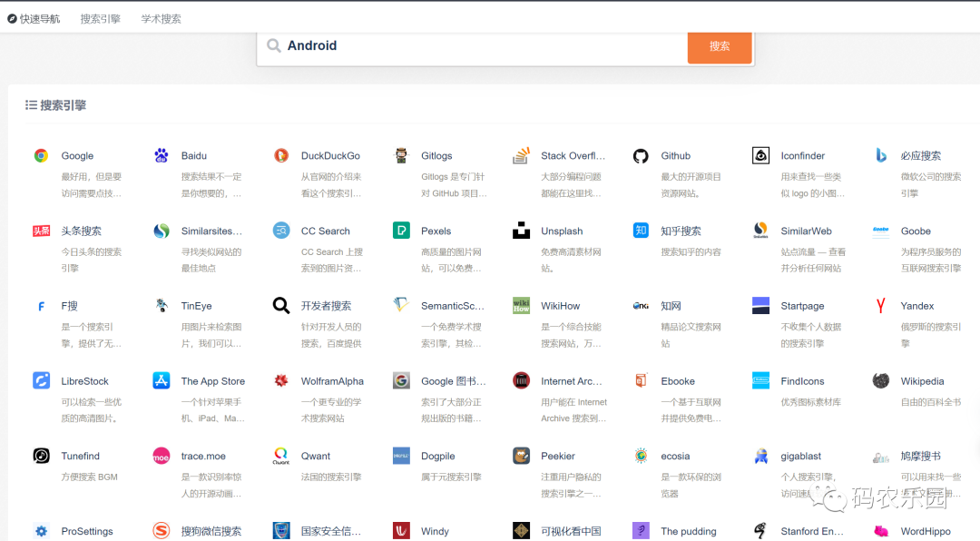
Task: Click the Baidu paw icon
Action: (x=162, y=156)
